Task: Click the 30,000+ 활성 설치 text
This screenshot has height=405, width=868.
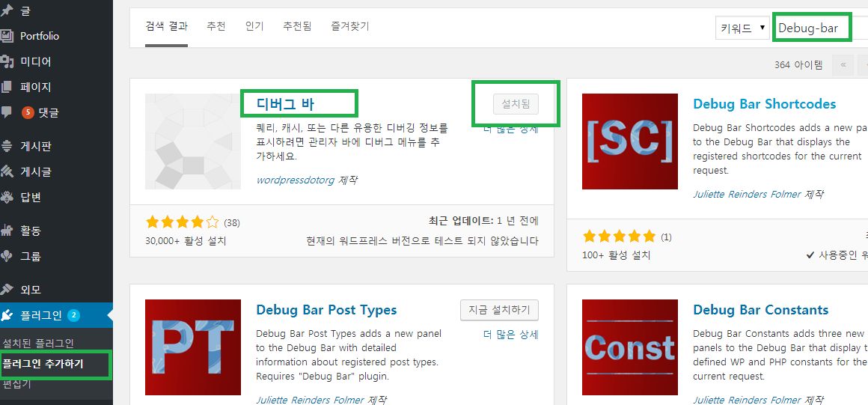Action: click(186, 241)
